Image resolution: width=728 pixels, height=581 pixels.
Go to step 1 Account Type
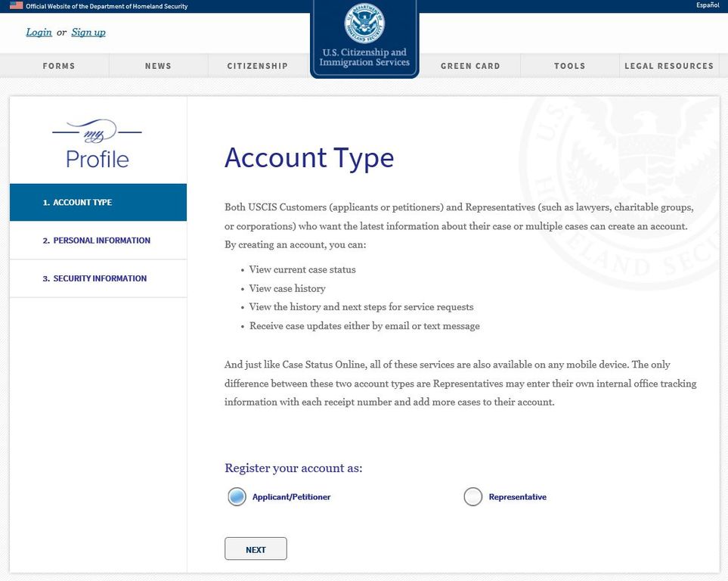coord(98,202)
